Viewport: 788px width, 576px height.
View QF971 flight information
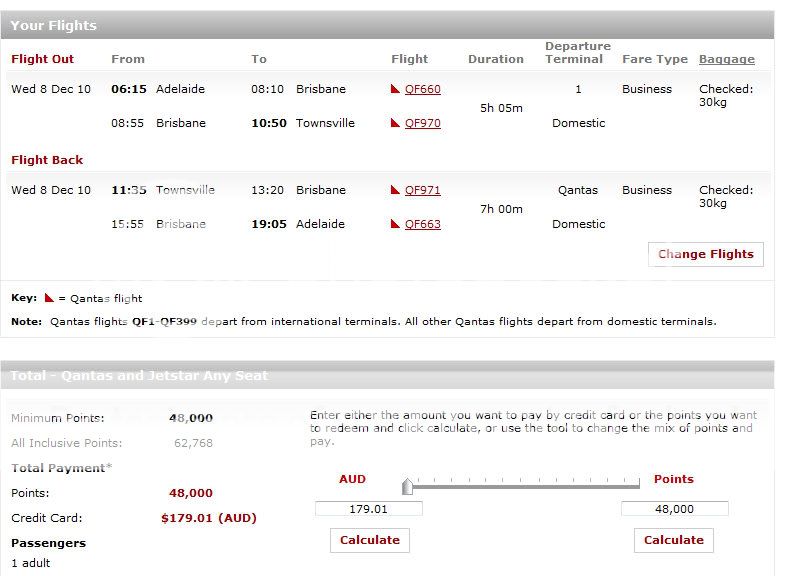pos(422,191)
